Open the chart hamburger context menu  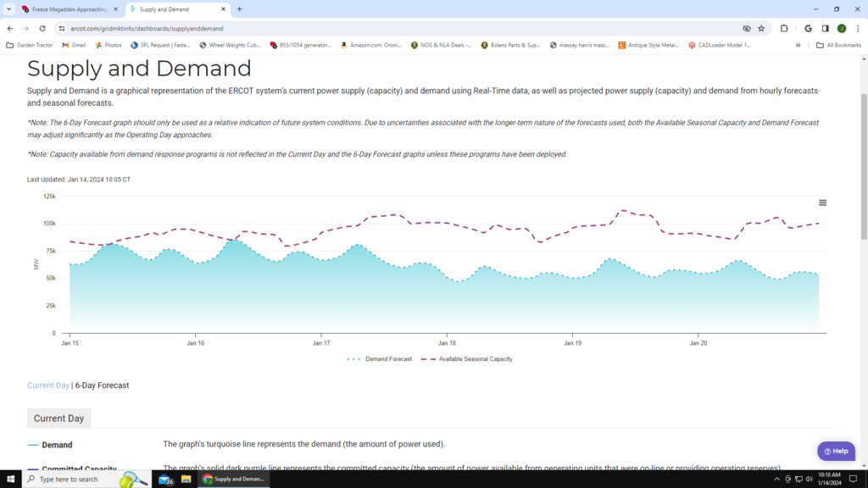click(x=822, y=202)
